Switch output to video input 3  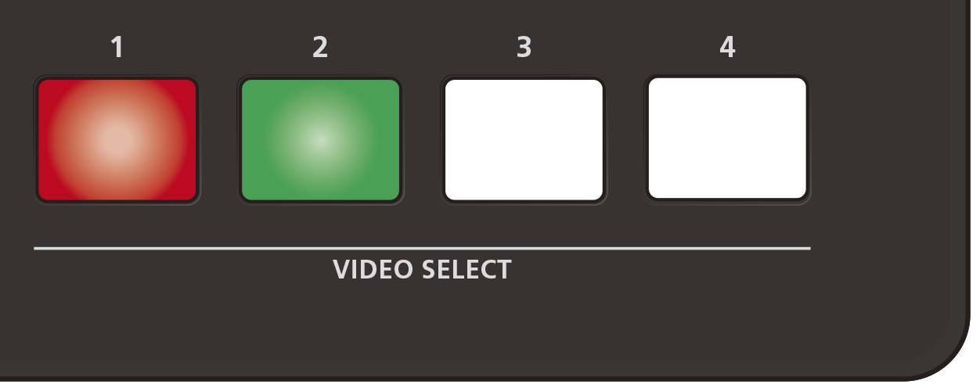point(524,140)
